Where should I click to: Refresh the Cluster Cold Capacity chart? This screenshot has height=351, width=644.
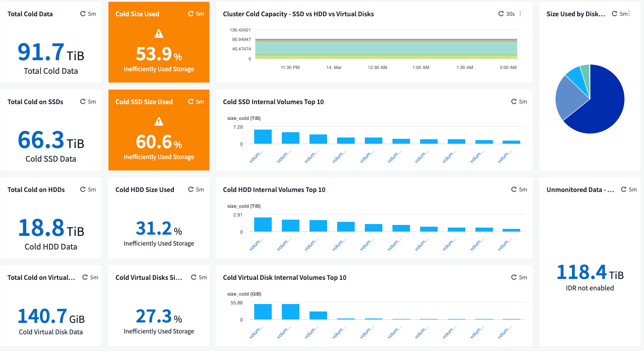[501, 14]
